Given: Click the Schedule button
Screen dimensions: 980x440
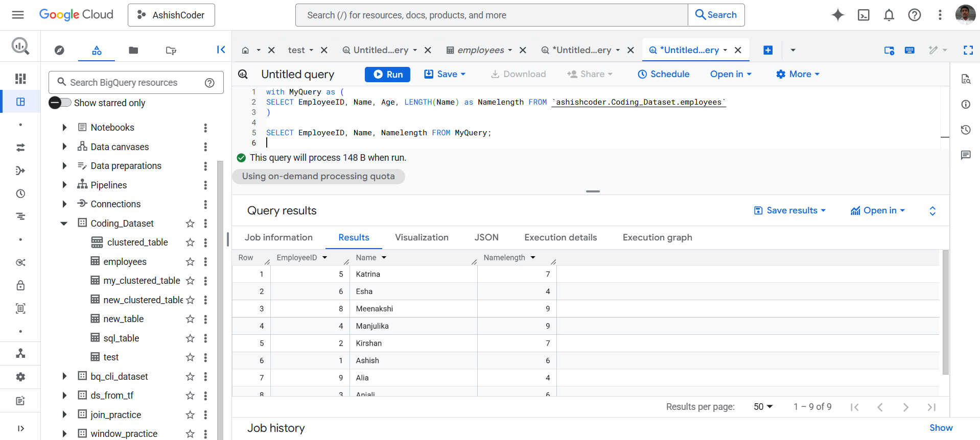Looking at the screenshot, I should point(663,74).
